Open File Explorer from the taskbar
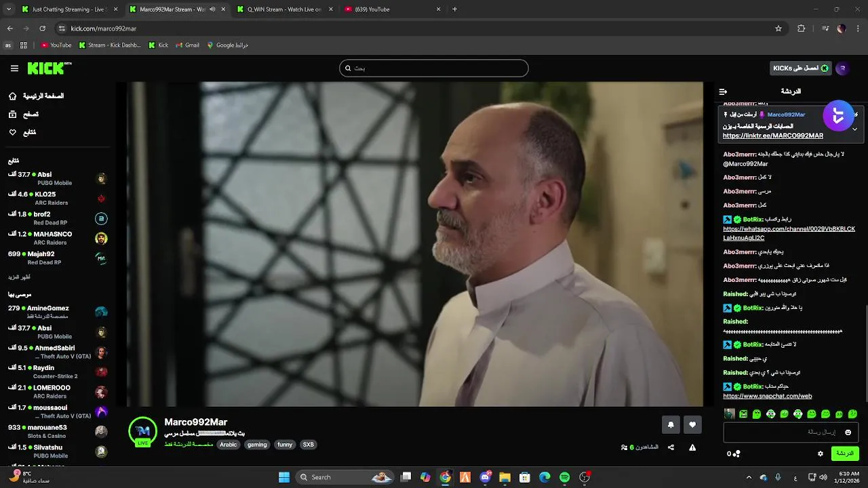 (x=505, y=477)
